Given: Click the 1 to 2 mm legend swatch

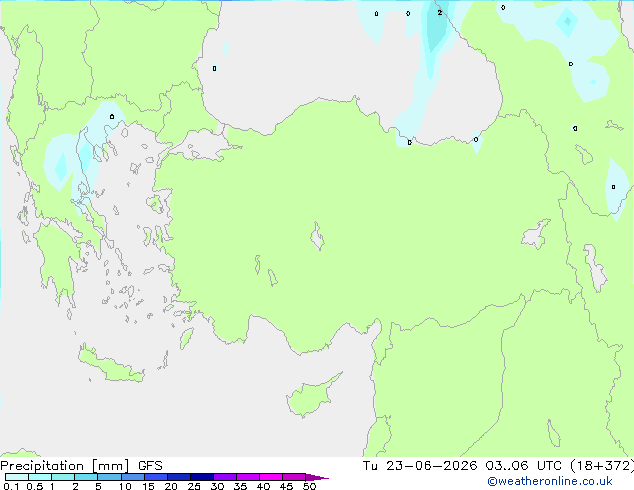Looking at the screenshot, I should (x=63, y=477).
